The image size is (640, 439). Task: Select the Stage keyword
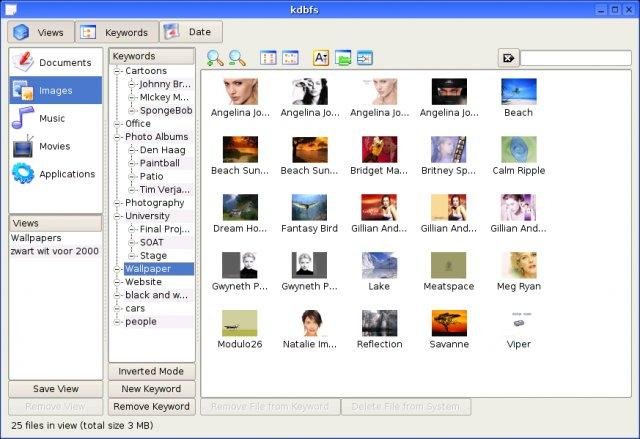(x=153, y=256)
